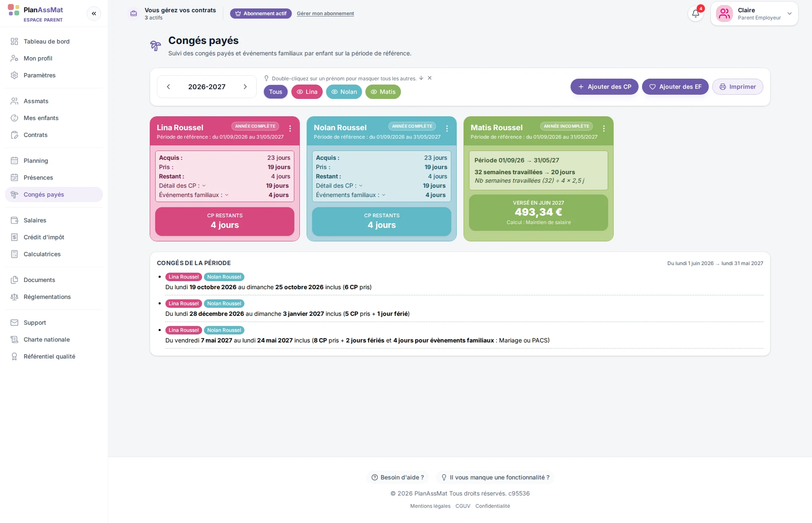Select the Tous filter chip
812x523 pixels.
(276, 92)
